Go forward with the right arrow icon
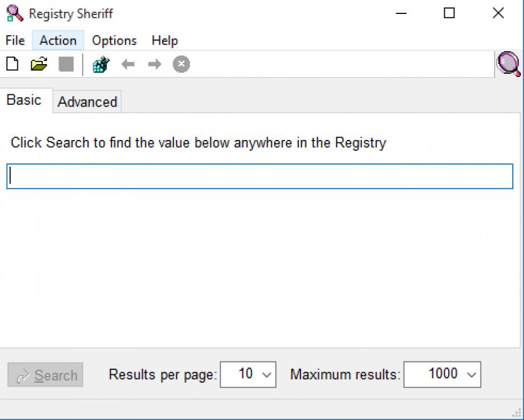The width and height of the screenshot is (524, 420). 154,64
